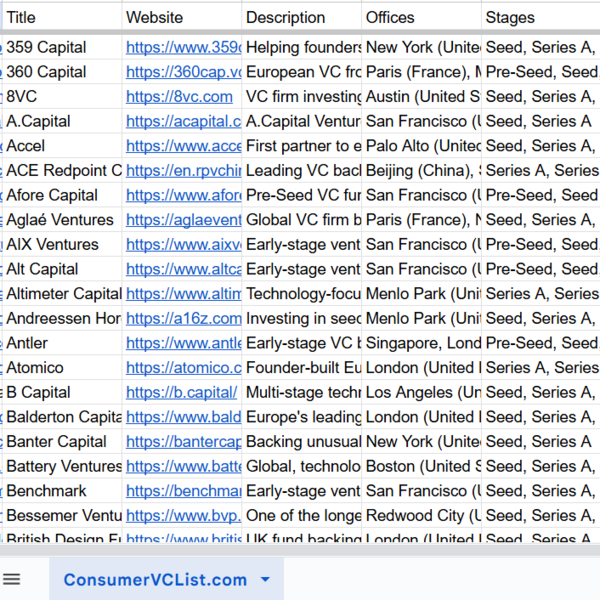Select the Benchmark title cell
Image resolution: width=600 pixels, height=600 pixels.
pyautogui.click(x=62, y=491)
